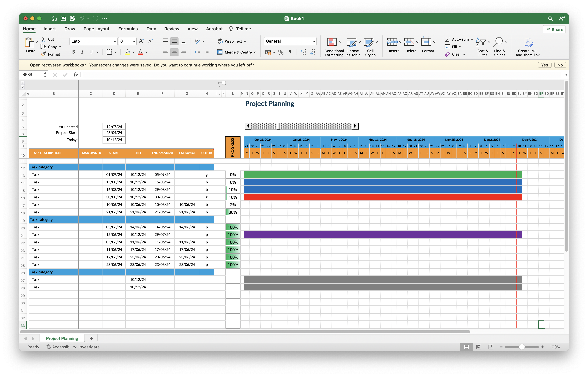Viewport: 588px width, 376px height.
Task: Switch to Page Layout view in status bar
Action: click(479, 347)
